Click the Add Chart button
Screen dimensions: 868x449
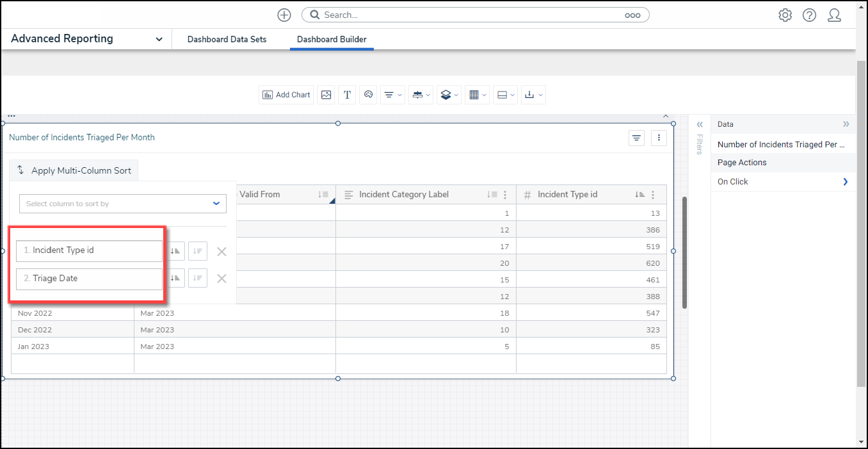286,95
